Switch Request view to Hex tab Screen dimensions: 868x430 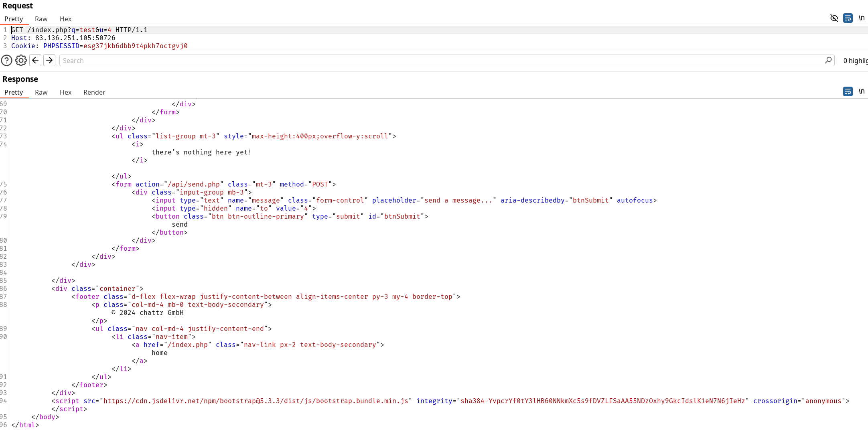pos(65,19)
